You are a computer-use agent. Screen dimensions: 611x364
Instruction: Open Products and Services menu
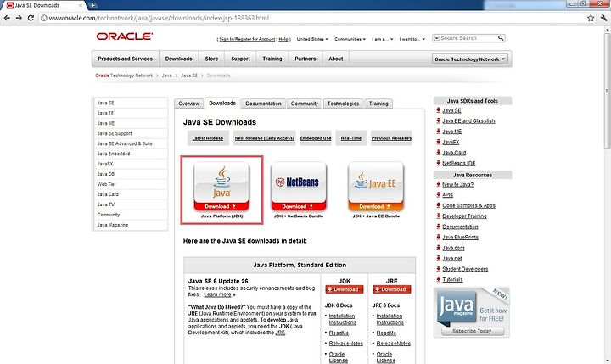125,59
